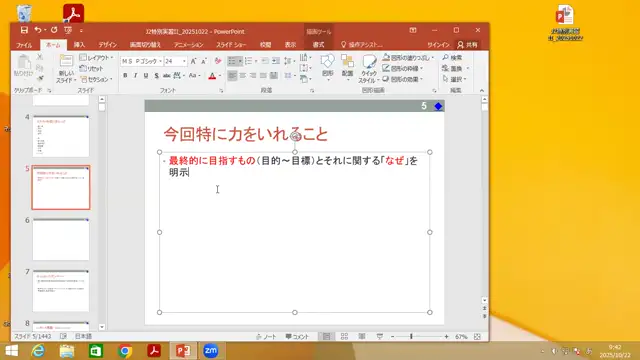Viewport: 640px width, 360px height.
Task: Open the Comments (コメント) pane
Action: coord(297,336)
